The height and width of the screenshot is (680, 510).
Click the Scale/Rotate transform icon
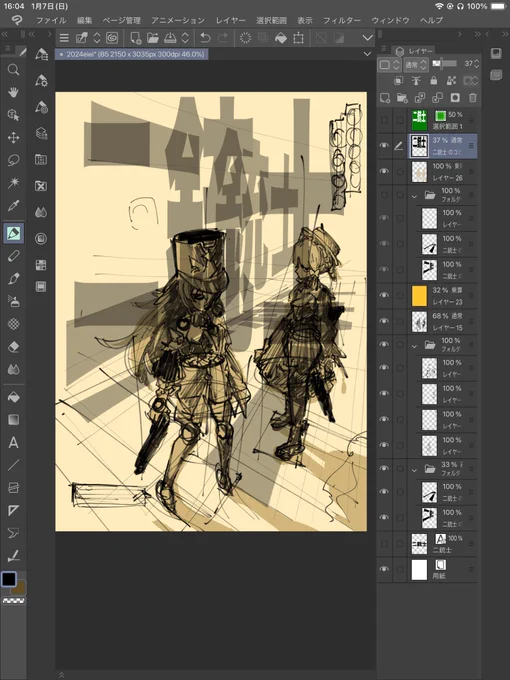[298, 38]
